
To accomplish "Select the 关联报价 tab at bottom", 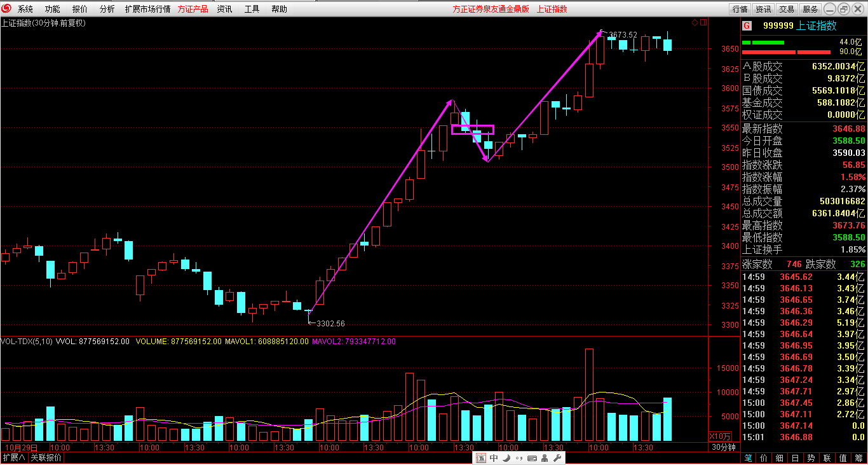I will 46,458.
